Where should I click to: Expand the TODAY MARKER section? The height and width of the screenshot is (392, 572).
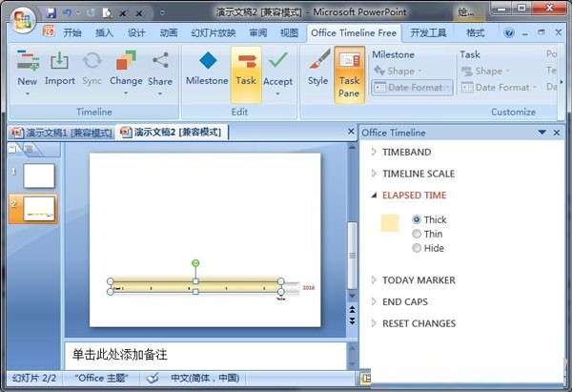374,280
